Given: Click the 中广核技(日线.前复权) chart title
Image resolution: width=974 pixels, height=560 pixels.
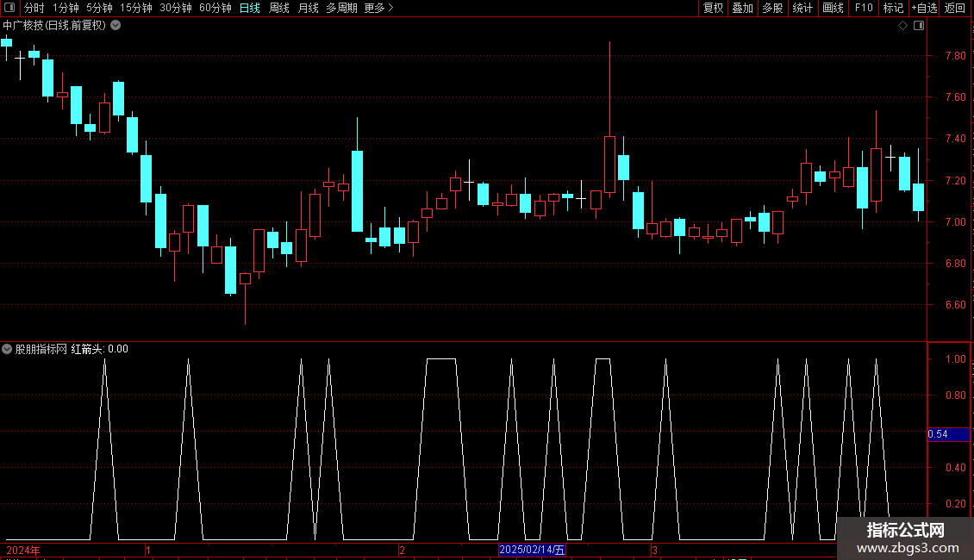Looking at the screenshot, I should click(x=54, y=26).
